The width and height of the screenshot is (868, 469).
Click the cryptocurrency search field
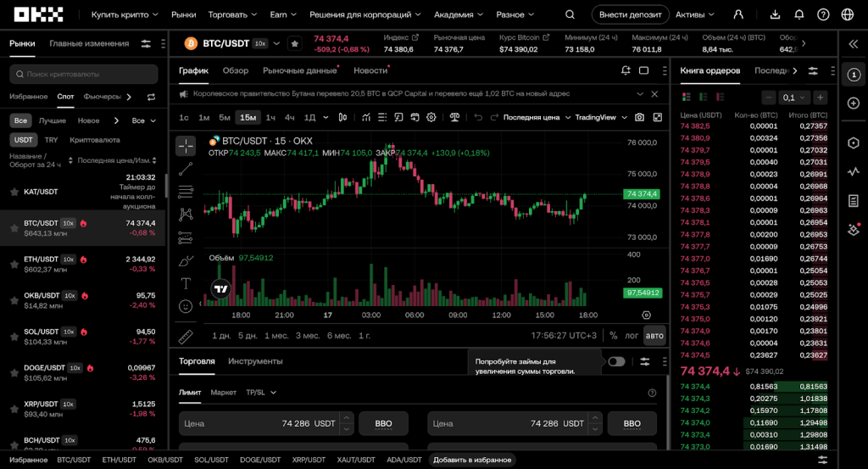click(84, 74)
